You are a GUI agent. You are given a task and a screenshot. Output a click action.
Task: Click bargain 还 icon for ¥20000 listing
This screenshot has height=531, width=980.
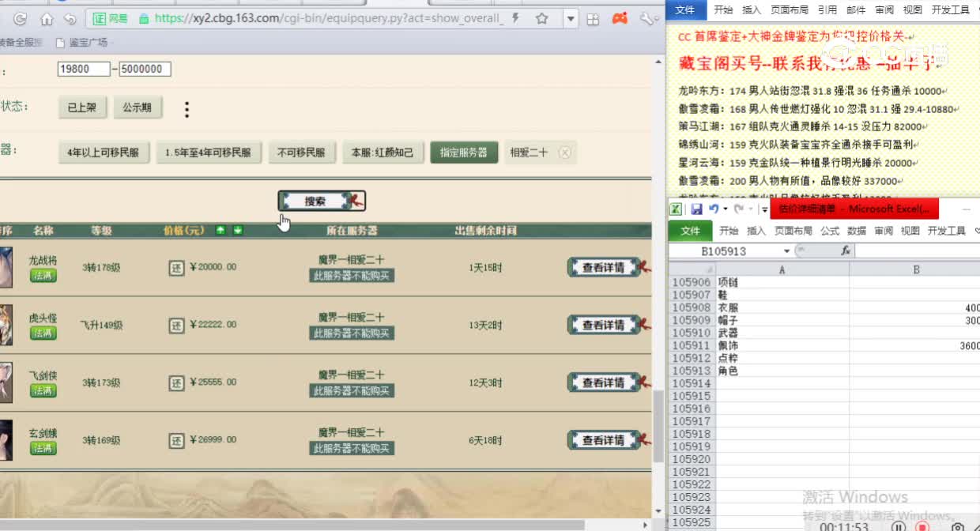176,268
